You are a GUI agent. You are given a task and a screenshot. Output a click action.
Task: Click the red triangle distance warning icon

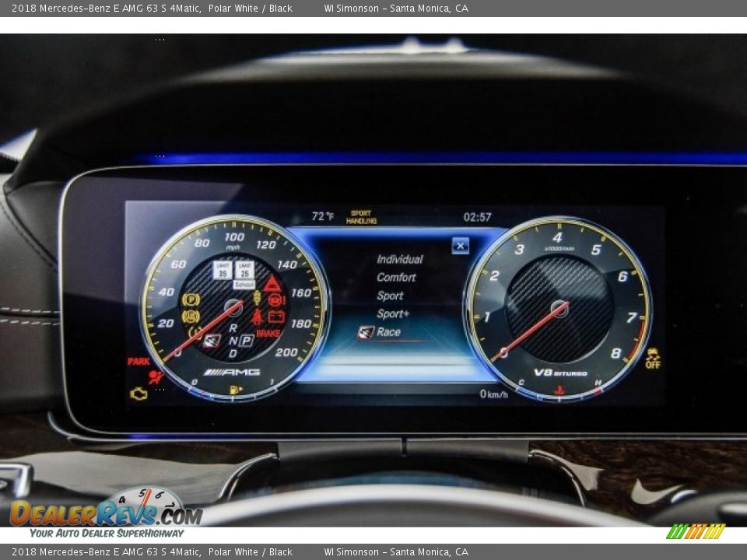(272, 284)
